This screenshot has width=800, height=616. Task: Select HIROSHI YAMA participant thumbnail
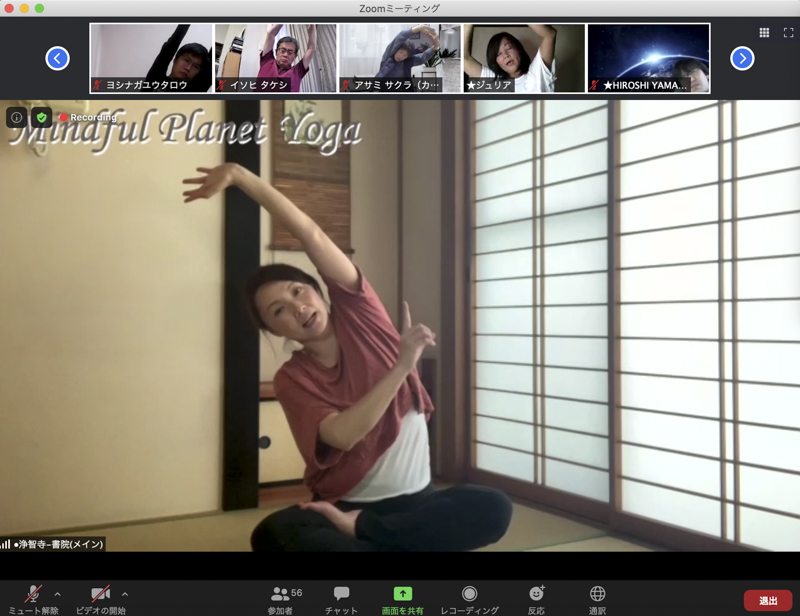[648, 58]
